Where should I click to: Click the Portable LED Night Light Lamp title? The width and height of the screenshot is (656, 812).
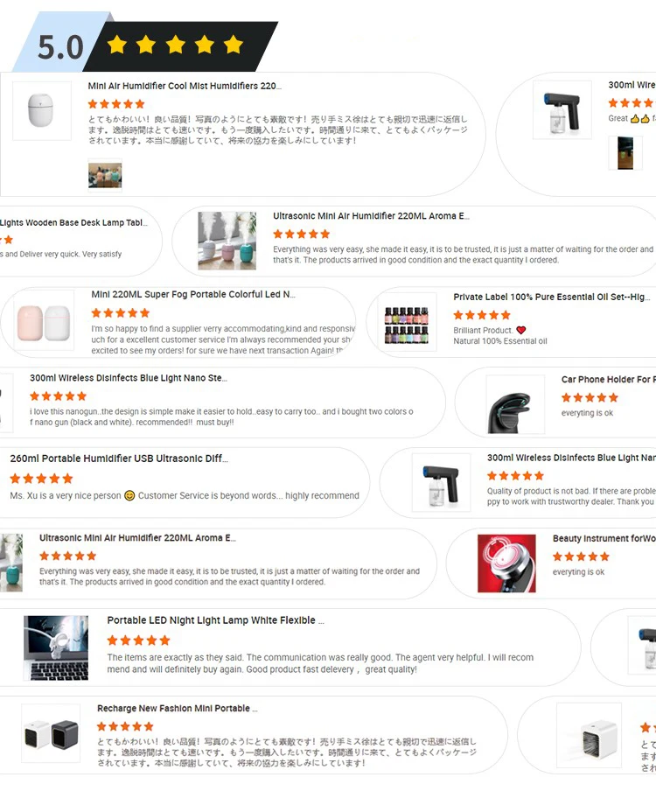coord(215,620)
